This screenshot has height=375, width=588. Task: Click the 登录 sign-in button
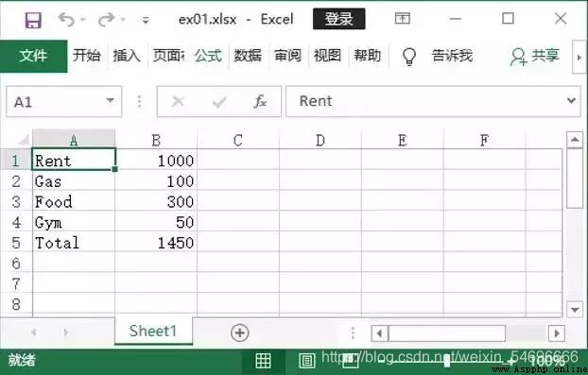click(339, 19)
